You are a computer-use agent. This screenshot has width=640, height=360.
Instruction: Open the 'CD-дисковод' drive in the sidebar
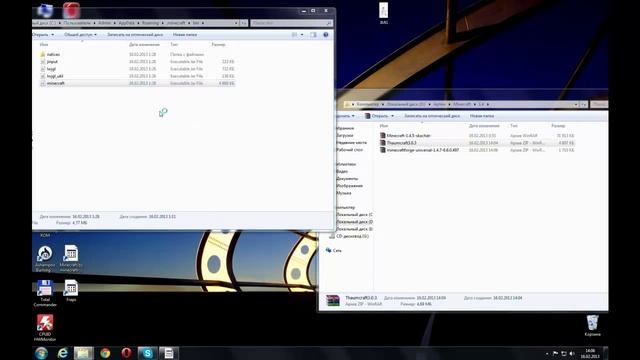[x=349, y=236]
